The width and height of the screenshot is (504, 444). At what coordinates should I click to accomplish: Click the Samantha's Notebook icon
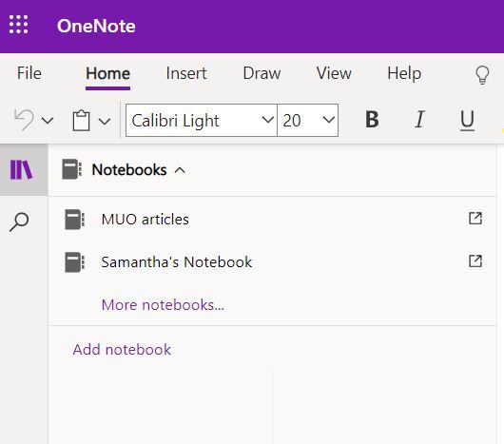click(74, 262)
